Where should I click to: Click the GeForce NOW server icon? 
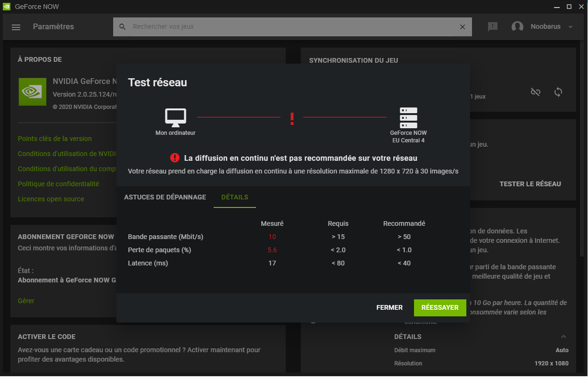[408, 118]
